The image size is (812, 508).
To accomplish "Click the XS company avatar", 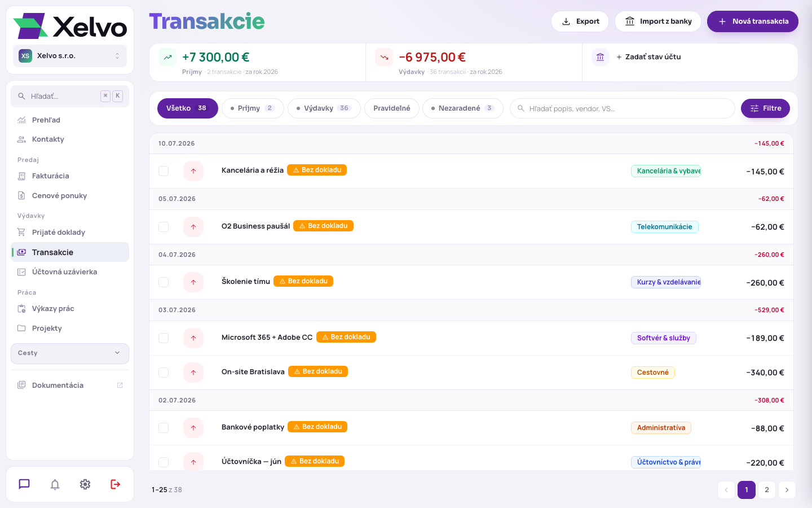I will coord(25,56).
